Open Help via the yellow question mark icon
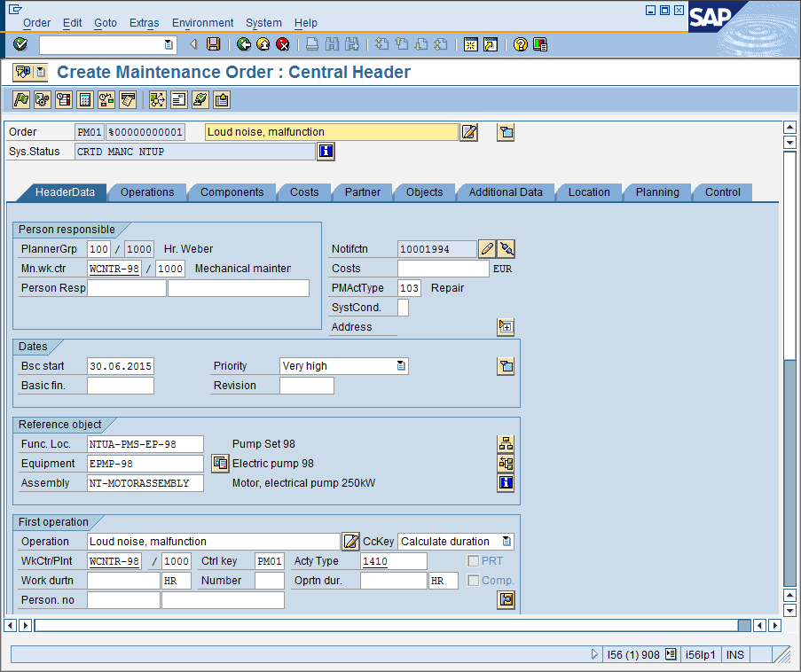Screen dimensions: 801x672 pos(520,44)
